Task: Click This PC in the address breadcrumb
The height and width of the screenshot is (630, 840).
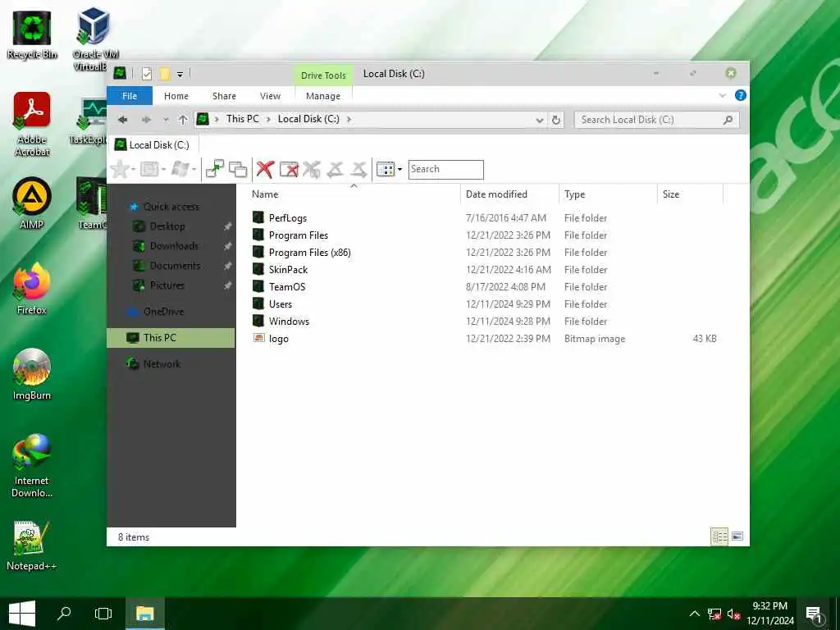Action: [242, 119]
